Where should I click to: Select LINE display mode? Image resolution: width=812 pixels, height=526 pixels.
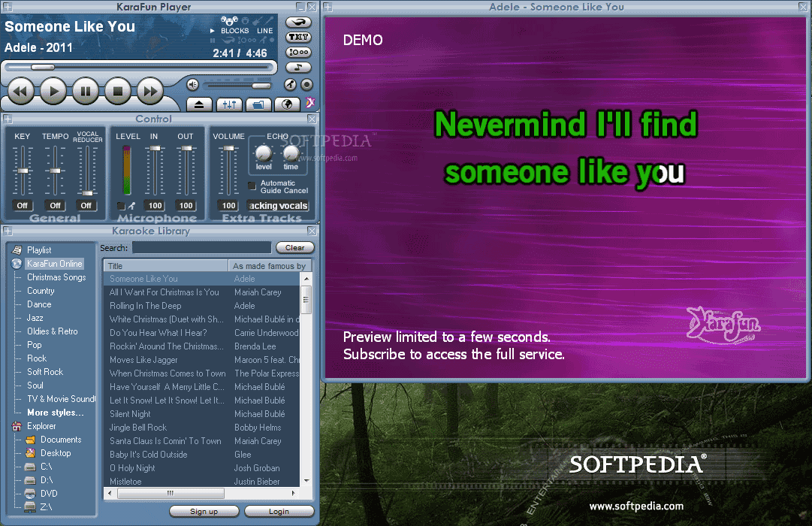(x=264, y=31)
